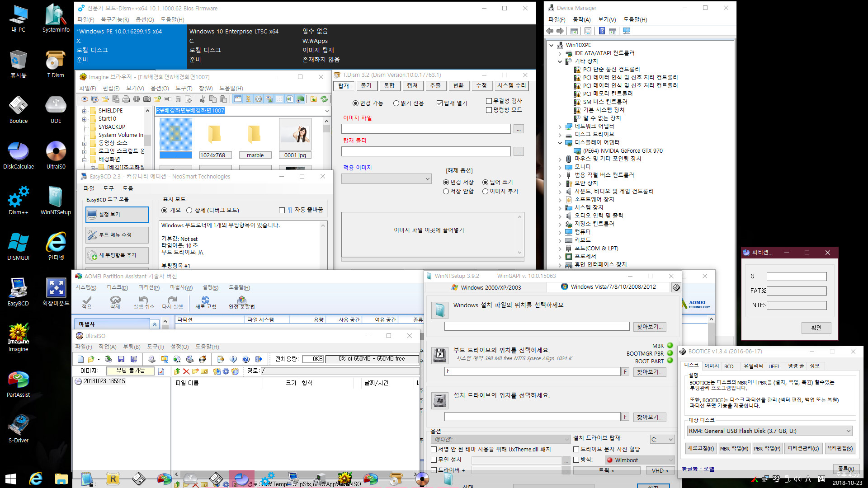
Task: Click the Up folder arrow icon in UltraISO
Action: pos(177,371)
